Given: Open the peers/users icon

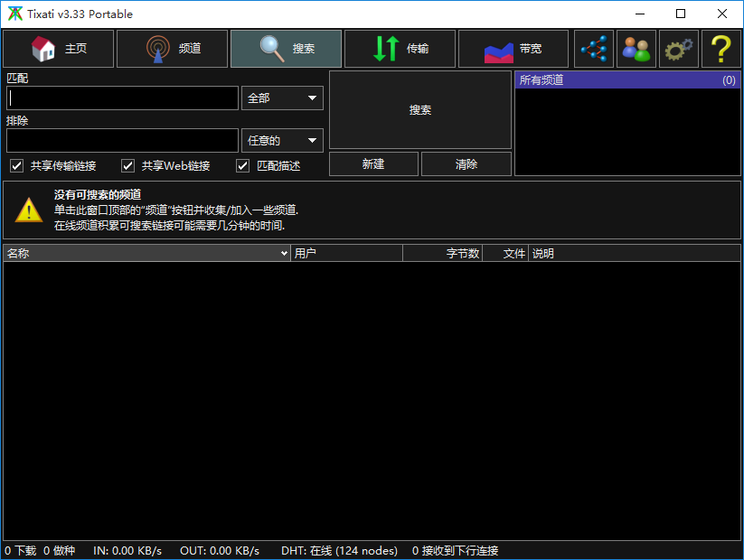Looking at the screenshot, I should (636, 49).
